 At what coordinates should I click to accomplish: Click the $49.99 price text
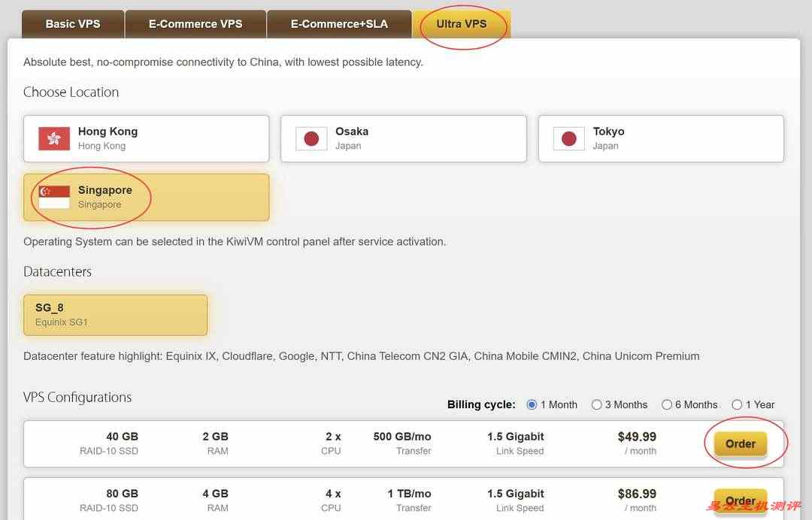coord(637,437)
